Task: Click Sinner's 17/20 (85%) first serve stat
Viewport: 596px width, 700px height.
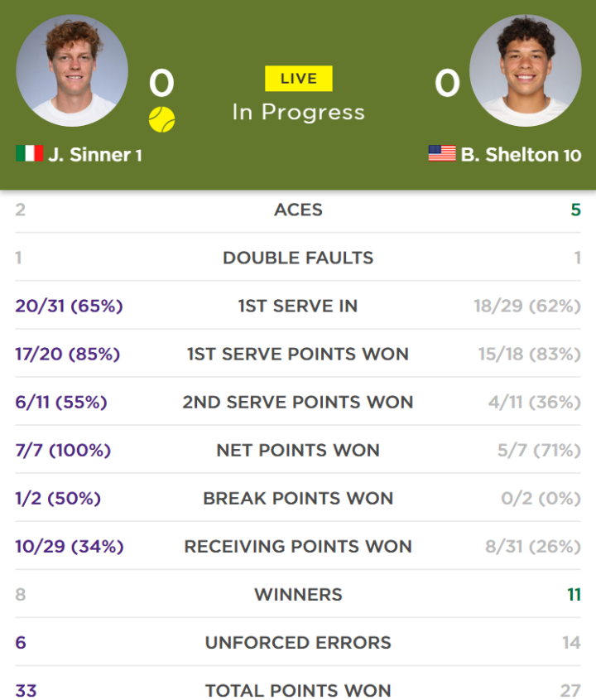Action: click(68, 355)
